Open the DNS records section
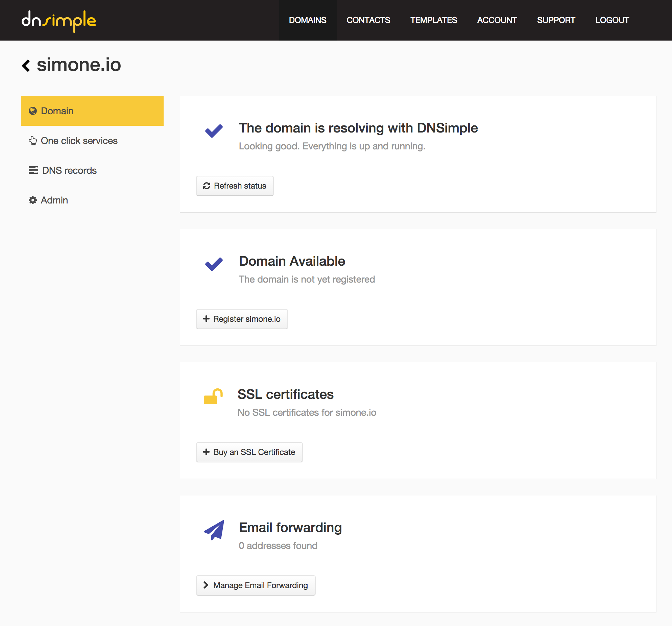The height and width of the screenshot is (626, 672). point(92,170)
